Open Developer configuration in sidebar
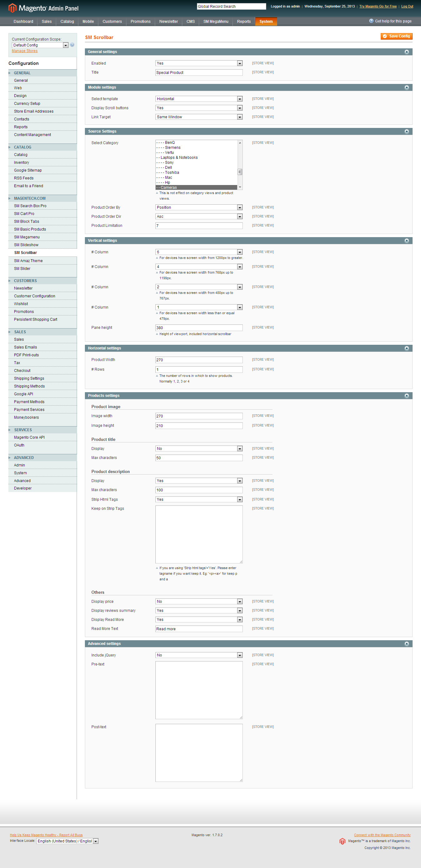421x868 pixels. 42,488
